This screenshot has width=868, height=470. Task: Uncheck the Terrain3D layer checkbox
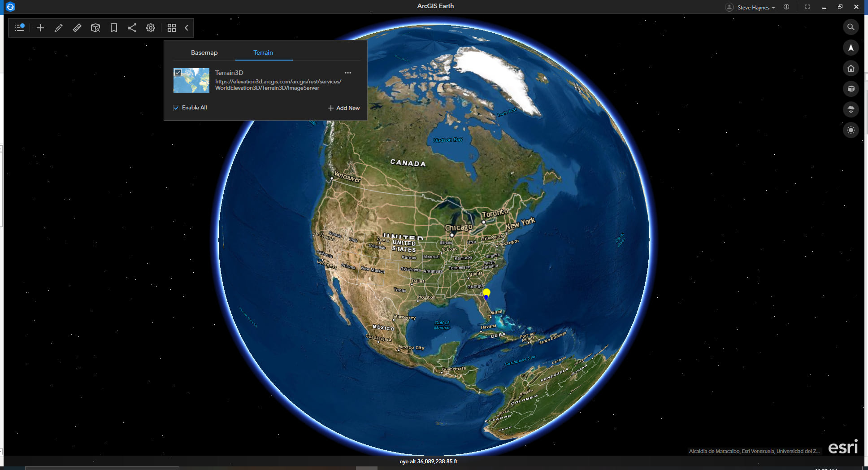[x=178, y=73]
